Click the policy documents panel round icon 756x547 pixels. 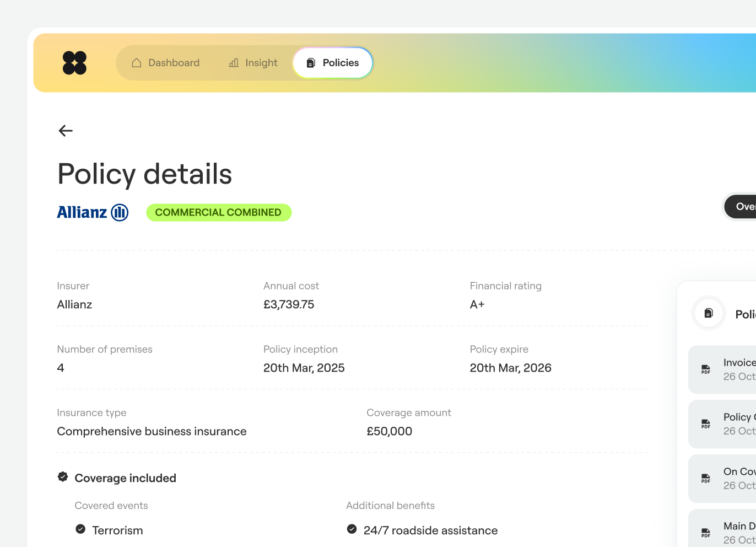[709, 314]
